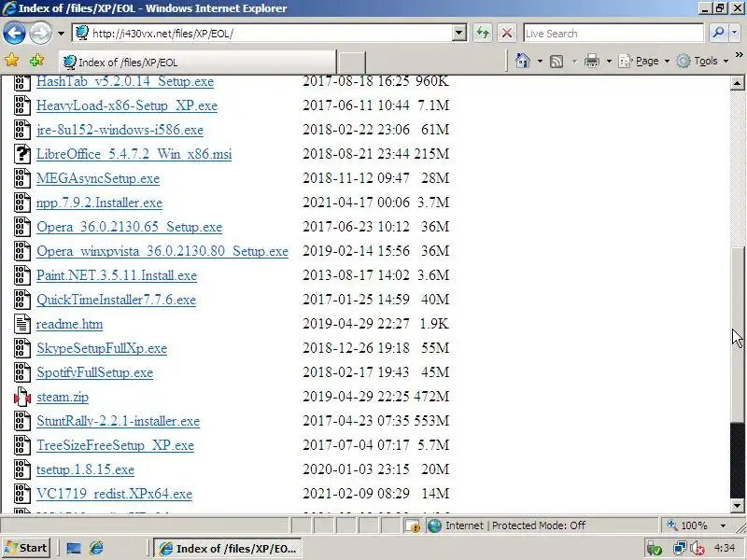Click the unknown-file icon beside LibreOffice msi
The width and height of the screenshot is (747, 560).
point(21,154)
